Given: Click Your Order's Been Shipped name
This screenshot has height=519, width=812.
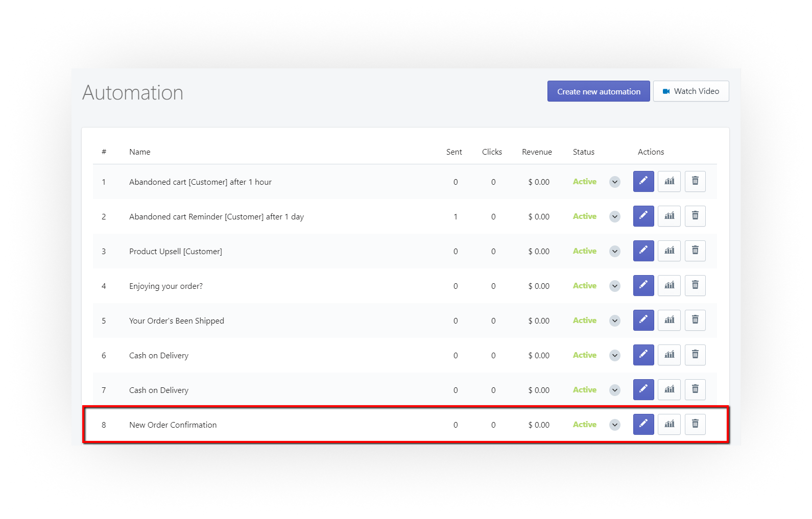Looking at the screenshot, I should (x=177, y=320).
